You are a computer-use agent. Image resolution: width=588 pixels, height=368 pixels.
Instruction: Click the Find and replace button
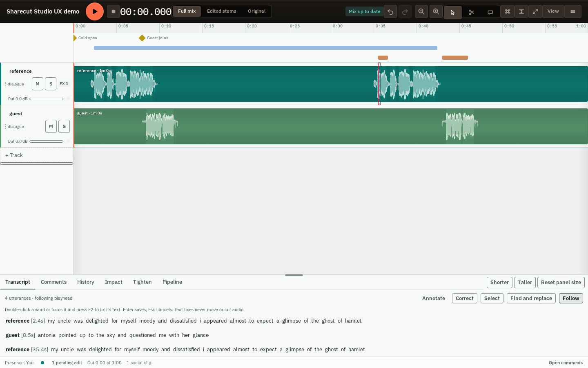pyautogui.click(x=531, y=298)
